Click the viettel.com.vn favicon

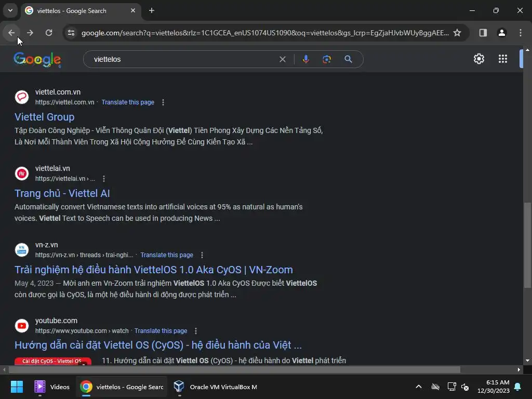(22, 97)
